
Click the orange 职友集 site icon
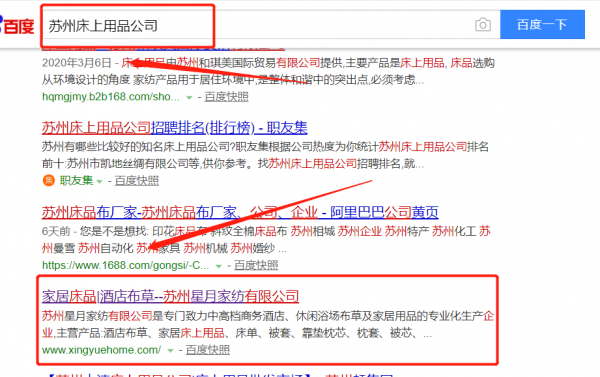49,180
